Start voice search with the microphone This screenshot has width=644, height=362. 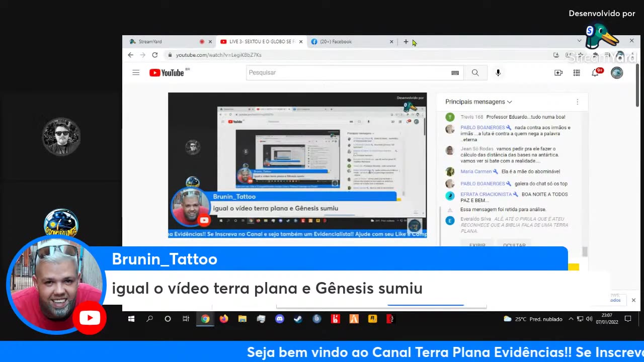click(498, 73)
